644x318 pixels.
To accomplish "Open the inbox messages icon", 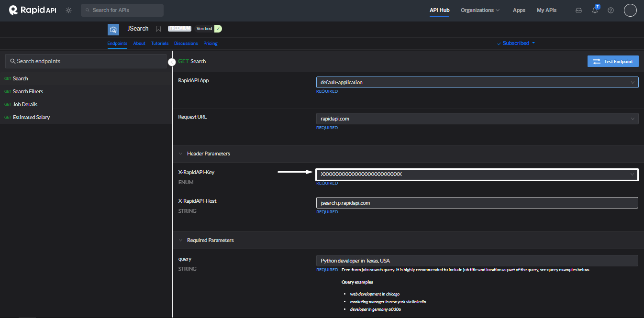I will [578, 10].
